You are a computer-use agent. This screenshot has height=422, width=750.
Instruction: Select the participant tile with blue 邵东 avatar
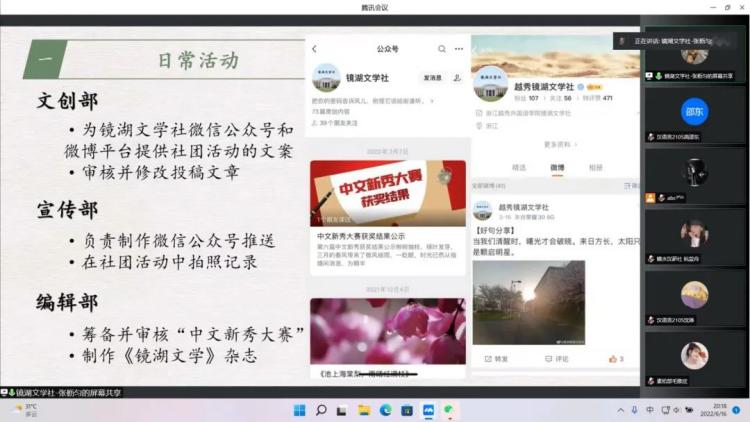coord(695,115)
